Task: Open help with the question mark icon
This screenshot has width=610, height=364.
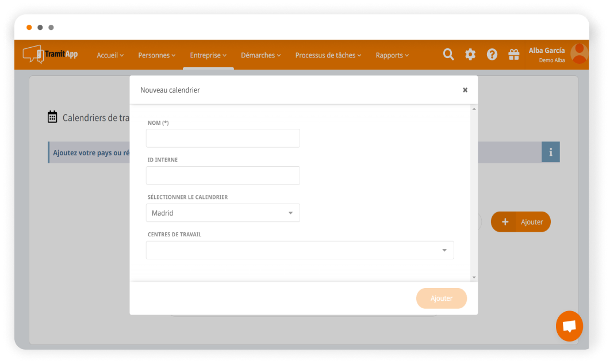Action: pos(492,55)
